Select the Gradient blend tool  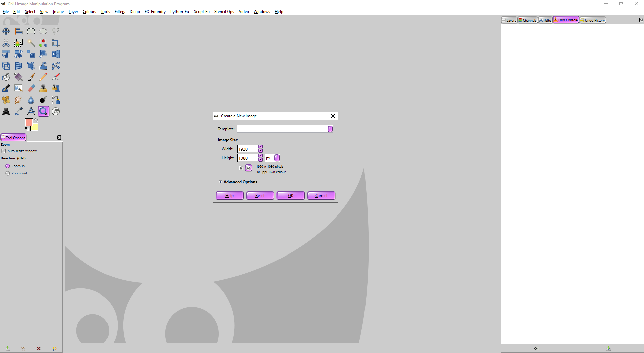click(18, 77)
